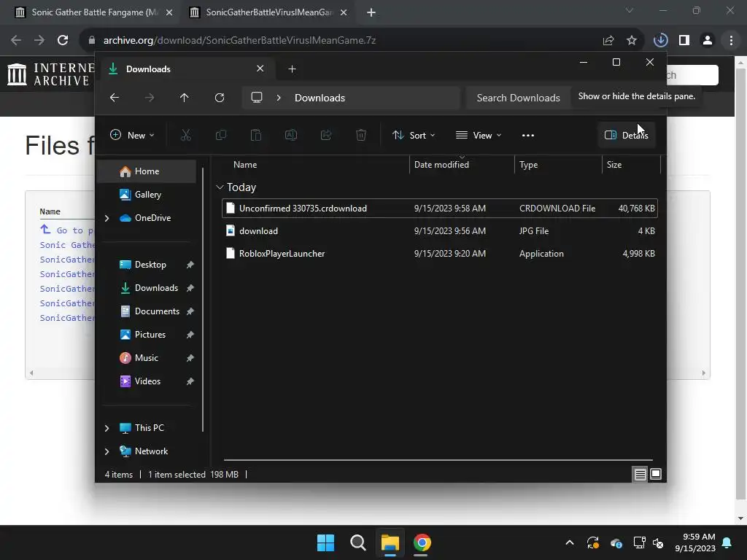
Task: Click Chrome icon on the taskbar
Action: pos(422,542)
